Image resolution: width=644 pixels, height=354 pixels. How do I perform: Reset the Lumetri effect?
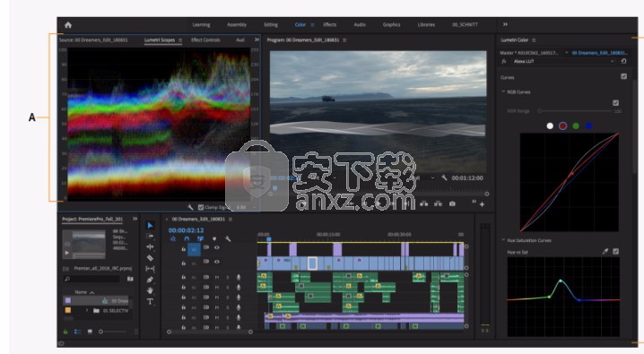pos(623,61)
